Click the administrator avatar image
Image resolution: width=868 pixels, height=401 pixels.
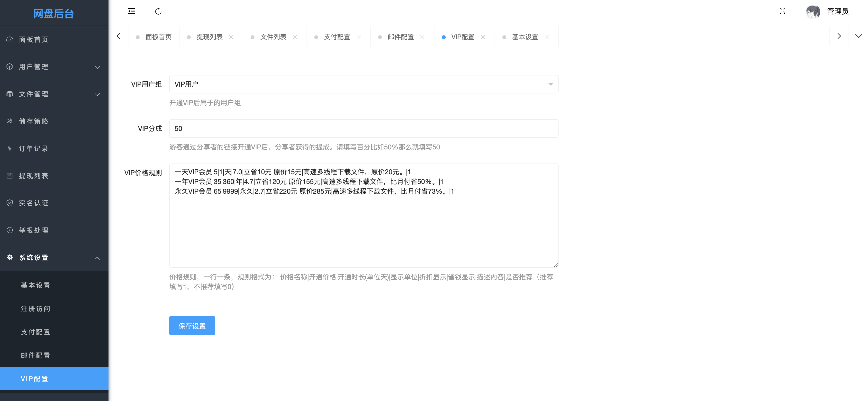[x=813, y=11]
